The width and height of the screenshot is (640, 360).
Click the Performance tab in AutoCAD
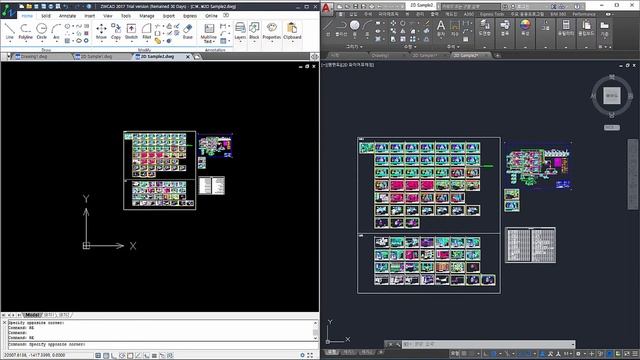click(x=584, y=14)
